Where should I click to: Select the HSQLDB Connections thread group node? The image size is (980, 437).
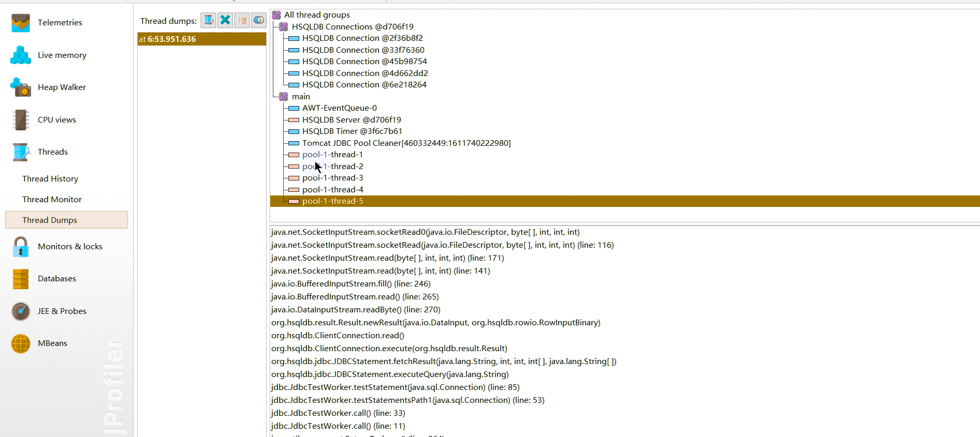[352, 27]
